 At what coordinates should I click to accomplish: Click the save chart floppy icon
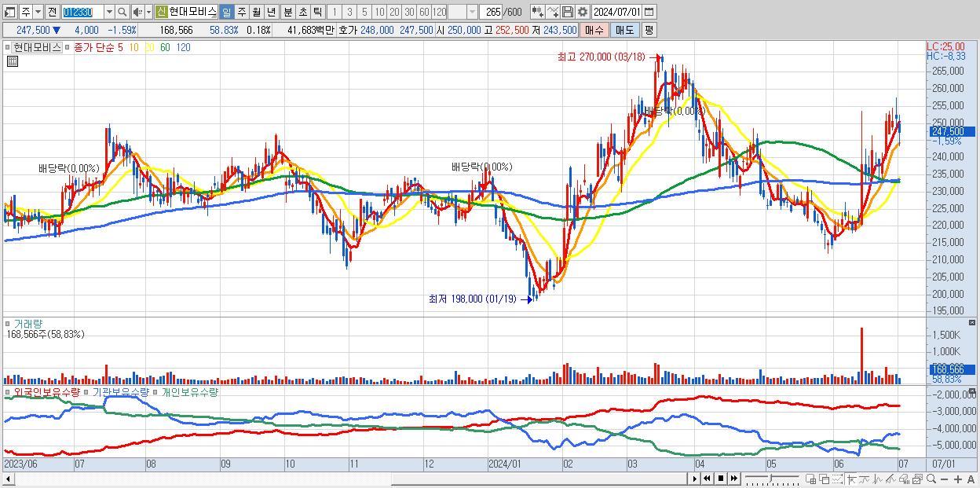(568, 12)
